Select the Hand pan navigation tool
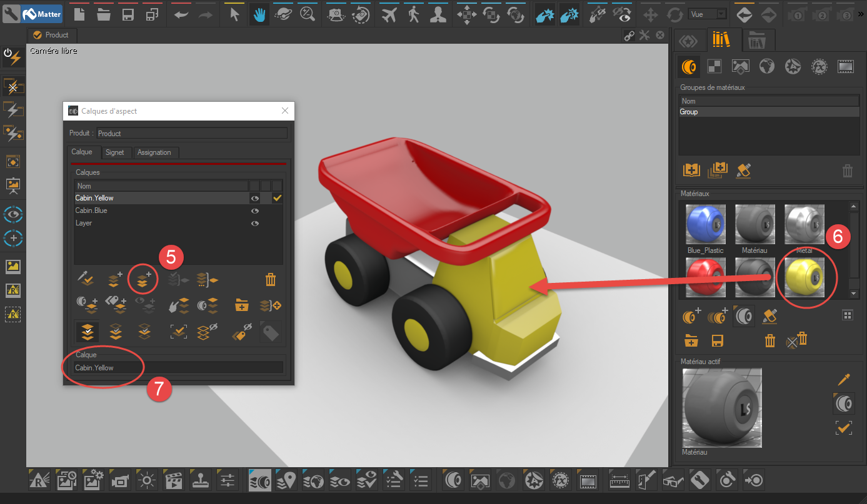 [x=258, y=14]
